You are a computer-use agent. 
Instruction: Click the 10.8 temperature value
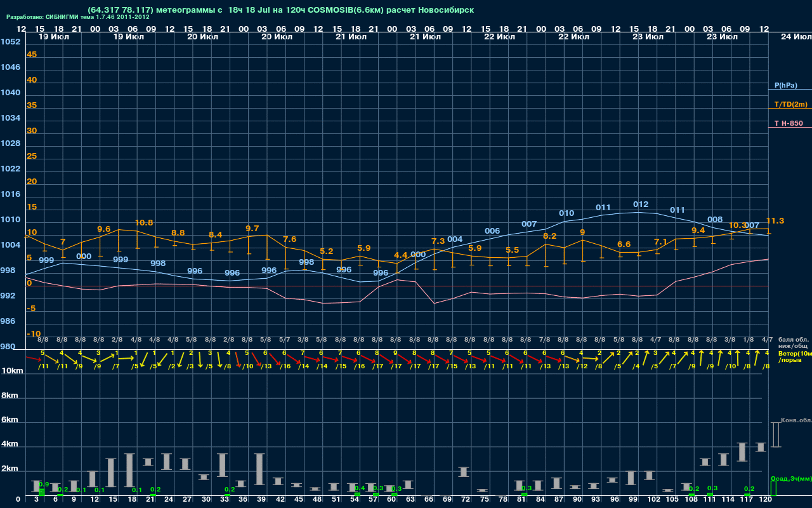[144, 223]
